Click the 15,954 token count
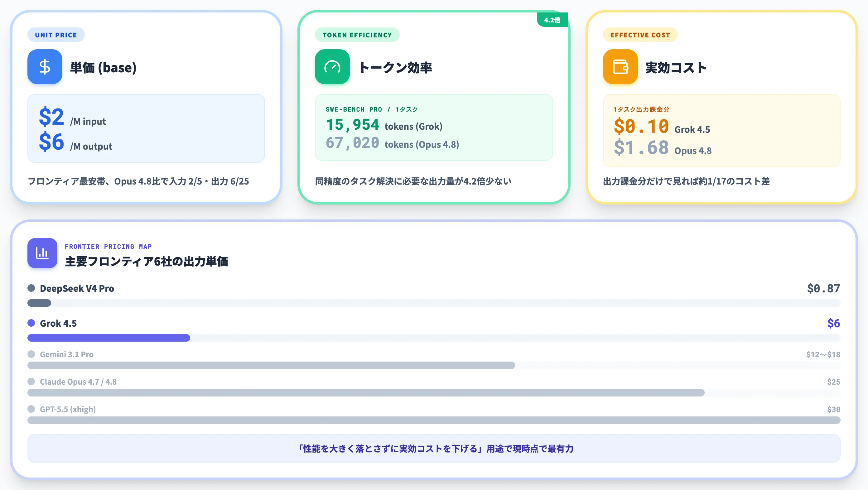868x490 pixels. [x=352, y=125]
